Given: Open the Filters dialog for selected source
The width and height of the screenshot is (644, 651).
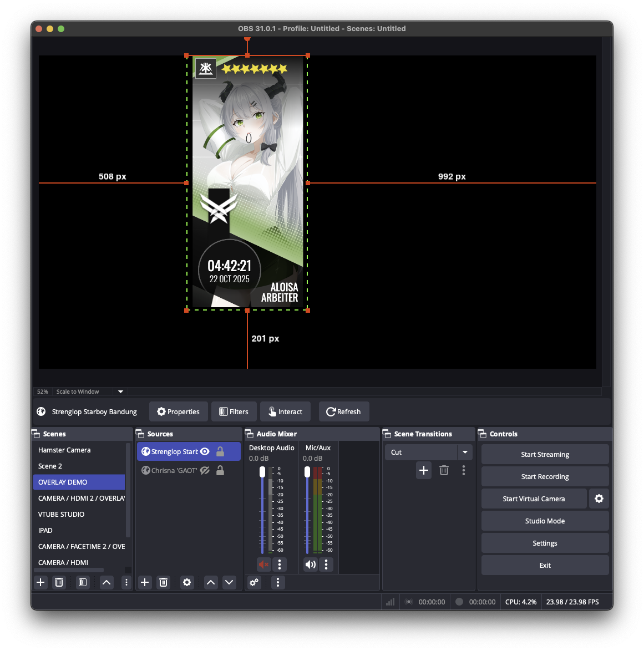Looking at the screenshot, I should coord(234,411).
